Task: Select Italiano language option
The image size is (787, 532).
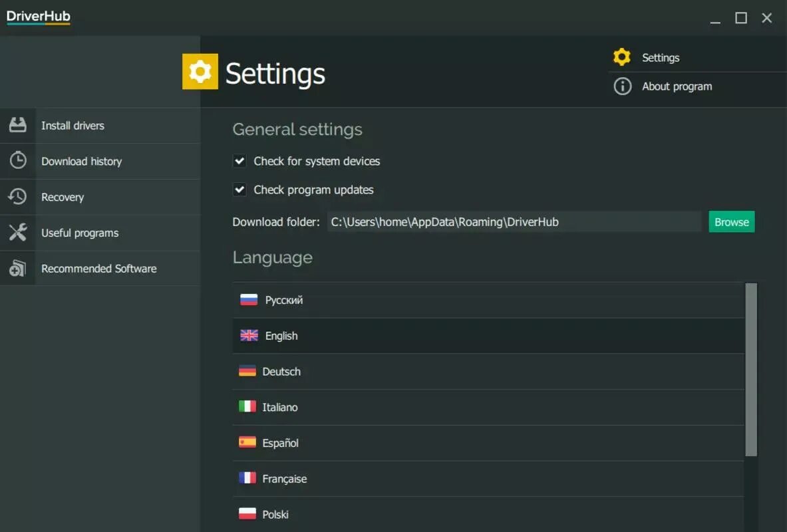Action: (280, 408)
